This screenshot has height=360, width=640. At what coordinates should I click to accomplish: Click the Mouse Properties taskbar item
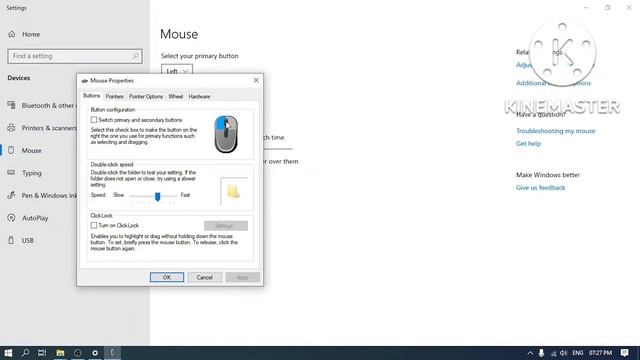click(x=112, y=353)
